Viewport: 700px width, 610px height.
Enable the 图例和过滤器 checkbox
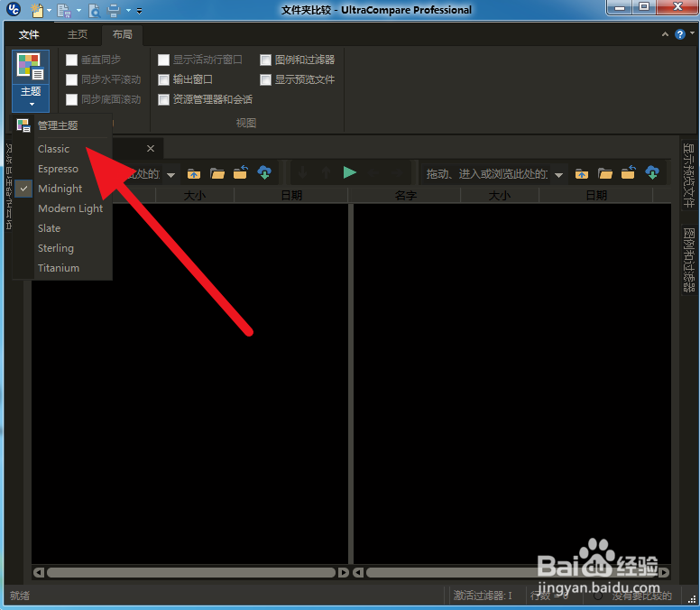[x=265, y=60]
